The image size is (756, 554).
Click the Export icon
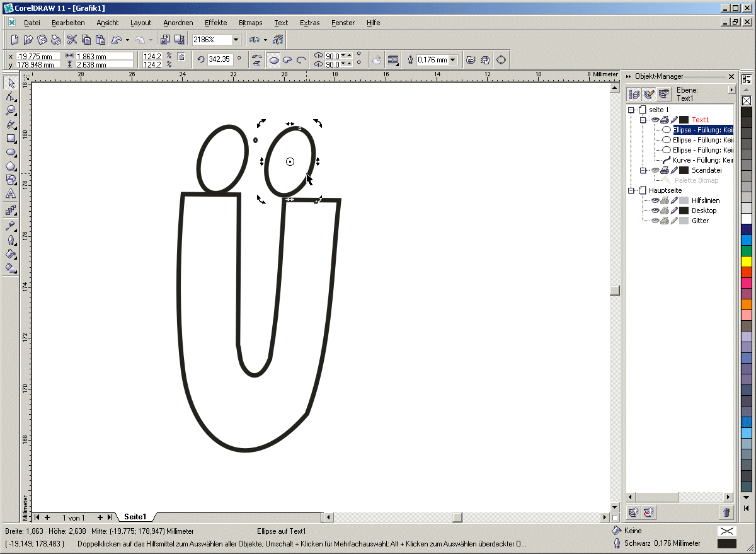(x=179, y=40)
